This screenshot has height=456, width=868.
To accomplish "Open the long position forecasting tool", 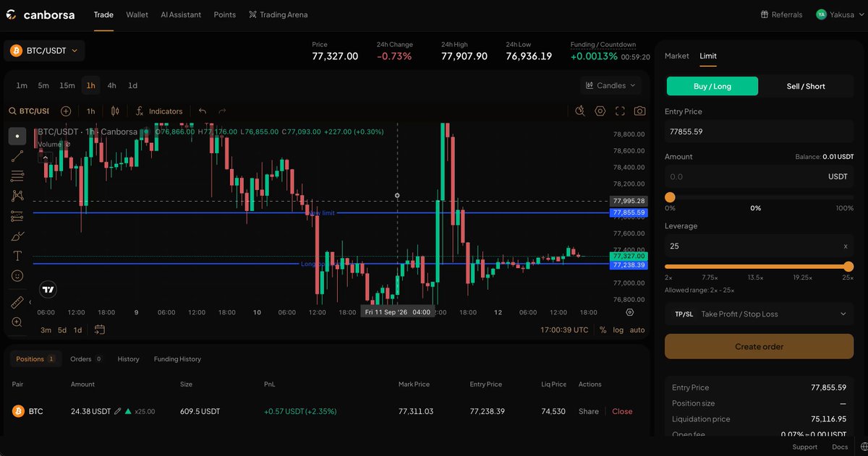I will coord(17,216).
